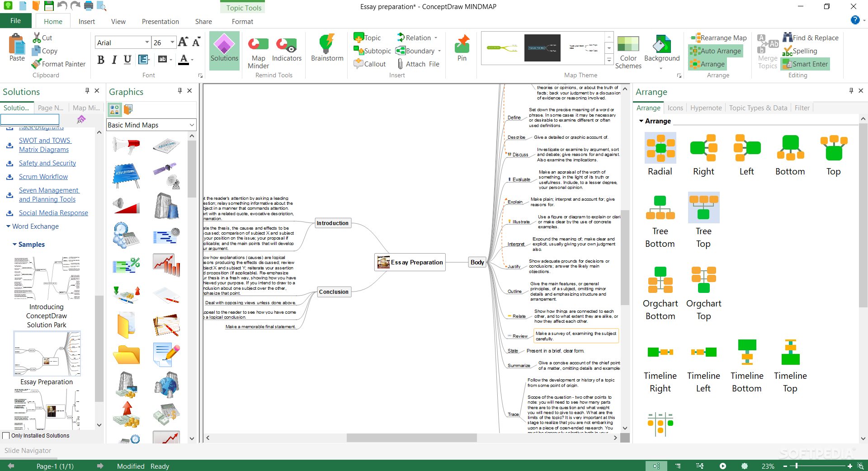Toggle bold formatting
868x471 pixels.
pos(101,60)
